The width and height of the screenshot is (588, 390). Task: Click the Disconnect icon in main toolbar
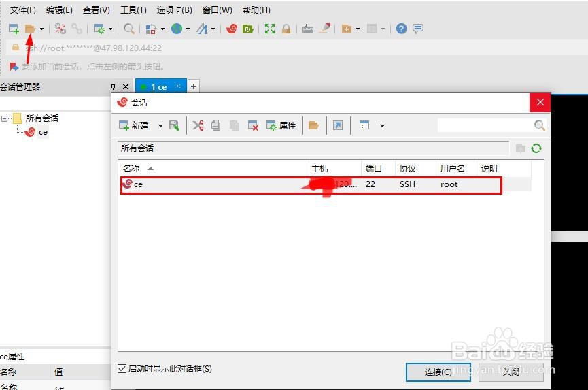tap(60, 29)
